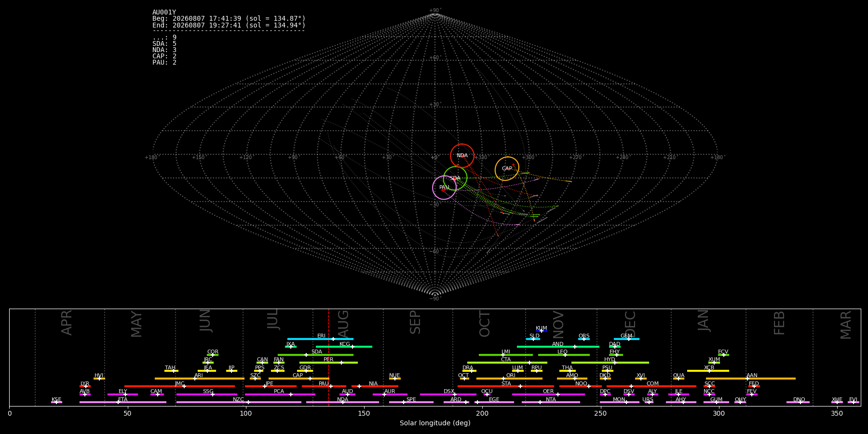The image size is (868, 434).
Task: Click the orange CAP radiant circle
Action: tap(507, 169)
